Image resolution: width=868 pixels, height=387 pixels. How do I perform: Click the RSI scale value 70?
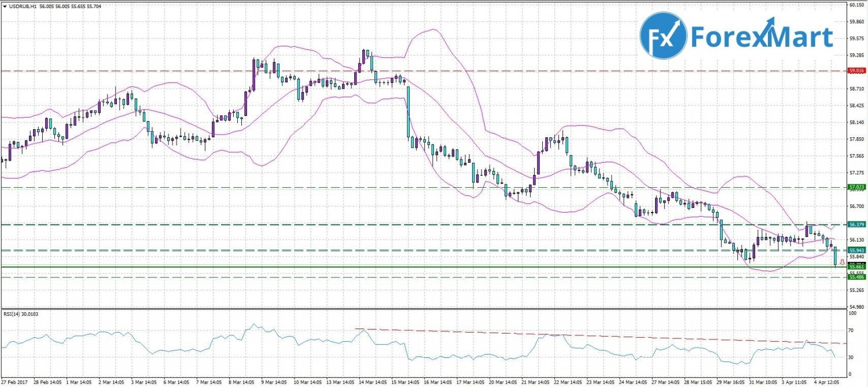(851, 330)
